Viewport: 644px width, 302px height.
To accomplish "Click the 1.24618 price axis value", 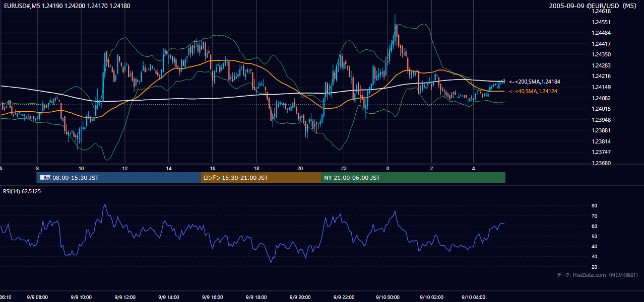I will 601,12.
